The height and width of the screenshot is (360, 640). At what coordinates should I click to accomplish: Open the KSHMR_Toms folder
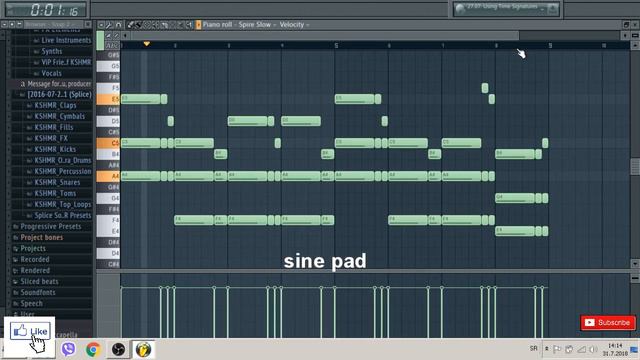click(55, 194)
